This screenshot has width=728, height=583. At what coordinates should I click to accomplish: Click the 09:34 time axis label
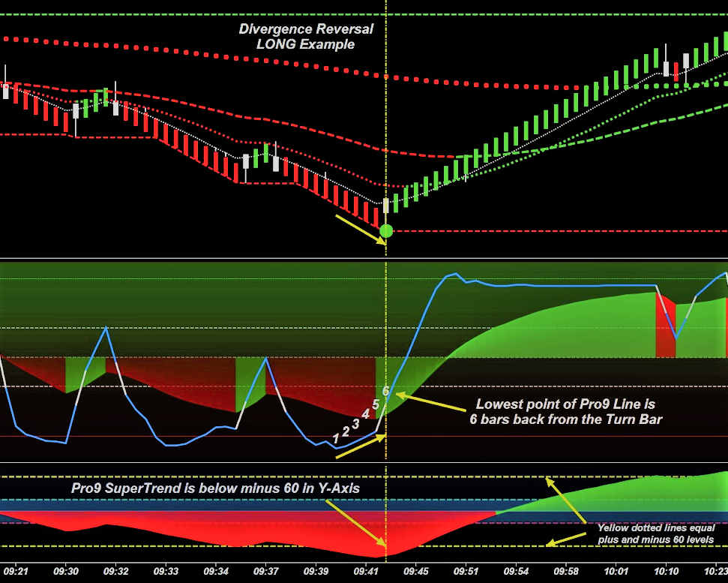pos(216,571)
